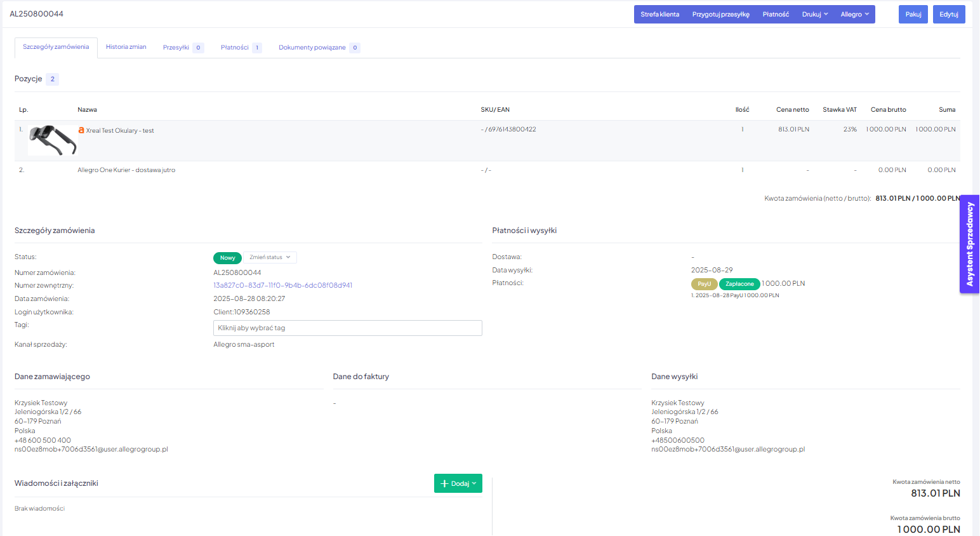
Task: Open the PayU payment entry link
Action: click(736, 295)
